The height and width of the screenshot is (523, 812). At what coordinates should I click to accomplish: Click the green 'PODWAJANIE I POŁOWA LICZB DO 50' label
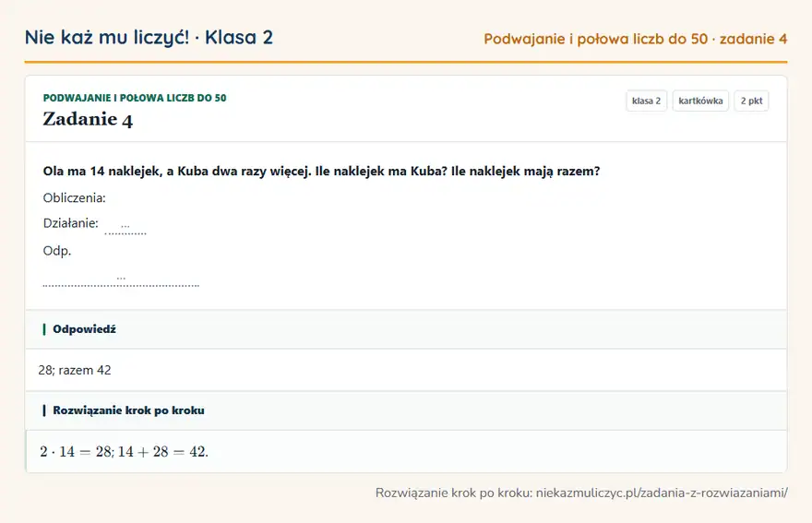135,98
